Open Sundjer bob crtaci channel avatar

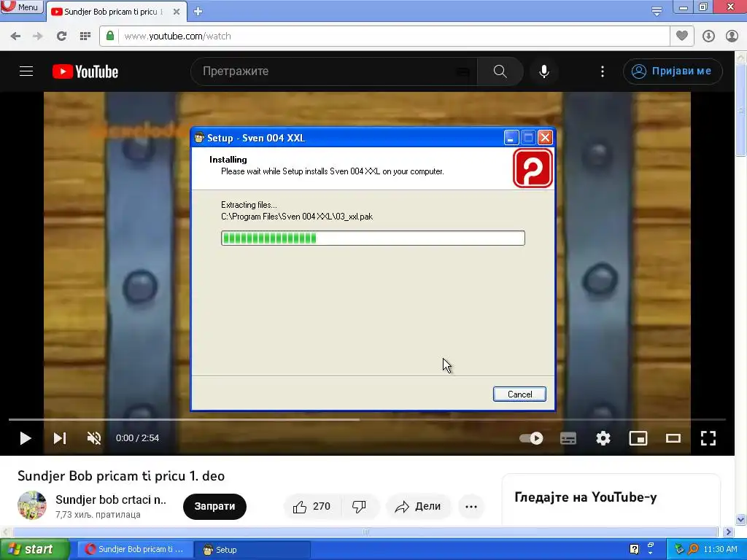click(32, 505)
